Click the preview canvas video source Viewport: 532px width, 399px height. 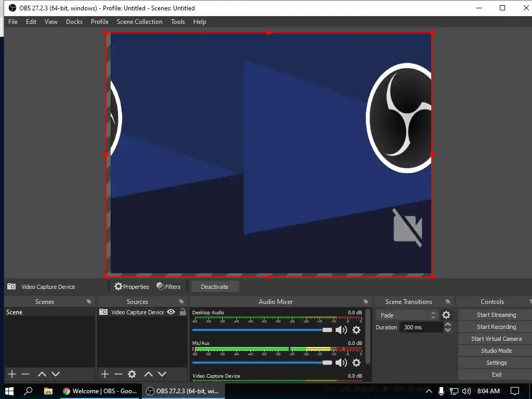(x=269, y=155)
